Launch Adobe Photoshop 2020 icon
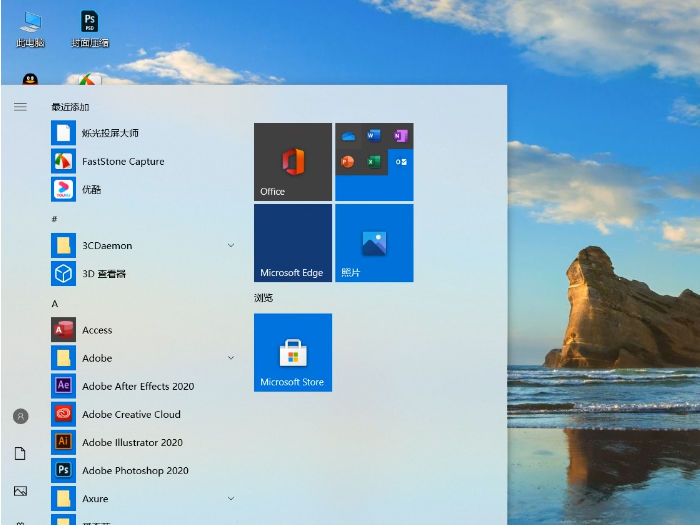This screenshot has height=525, width=700. pos(63,471)
